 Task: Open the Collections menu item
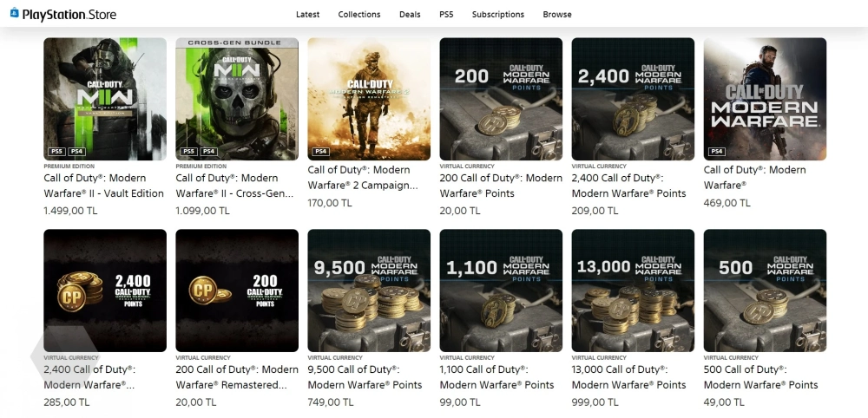(358, 15)
